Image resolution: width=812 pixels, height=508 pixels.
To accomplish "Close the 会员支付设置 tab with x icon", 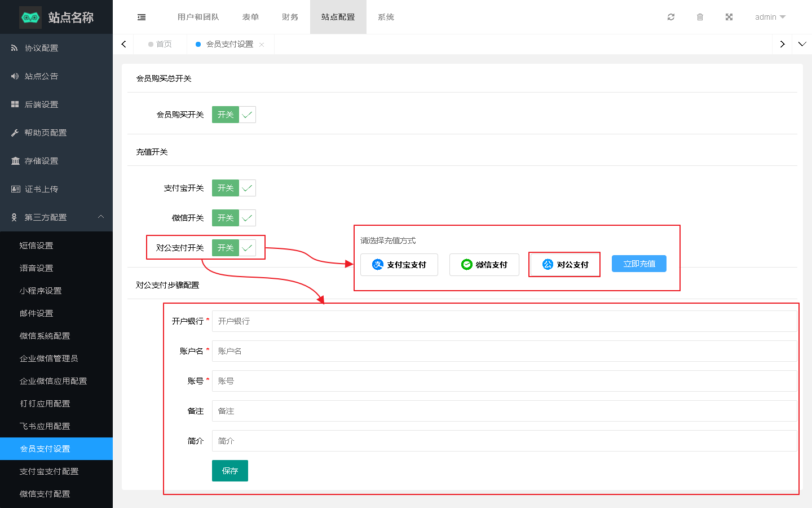I will [262, 45].
